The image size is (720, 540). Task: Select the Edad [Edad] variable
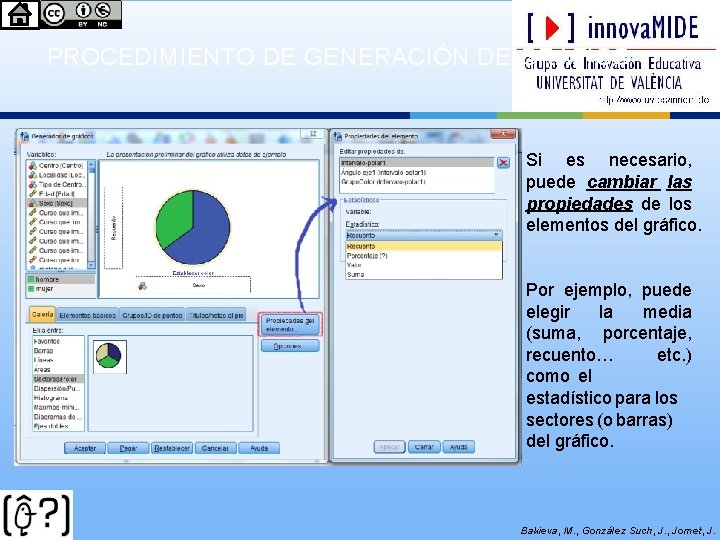pyautogui.click(x=56, y=194)
